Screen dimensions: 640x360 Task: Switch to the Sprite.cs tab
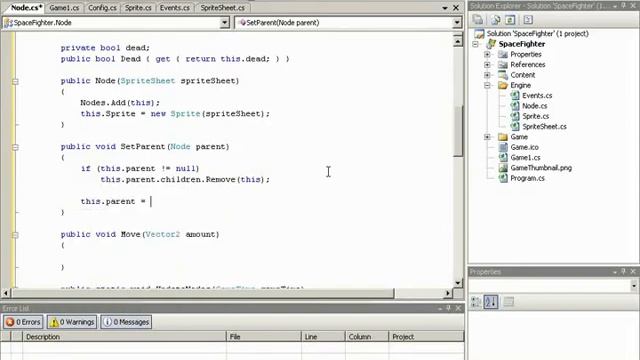click(138, 8)
